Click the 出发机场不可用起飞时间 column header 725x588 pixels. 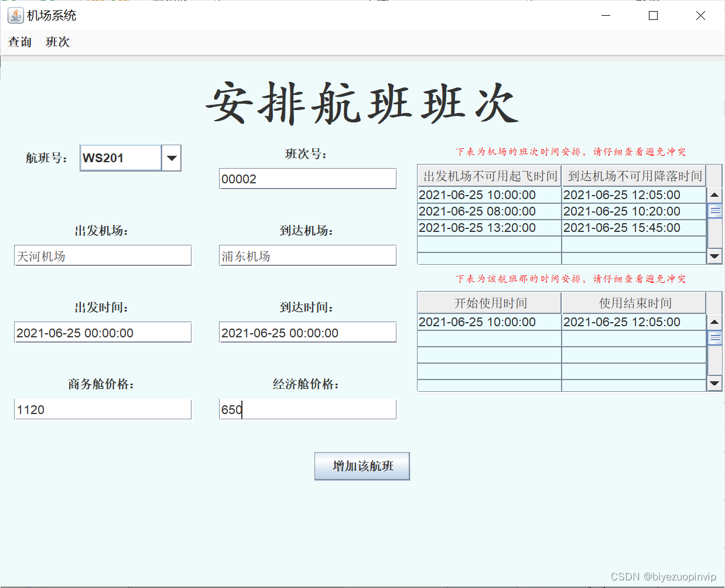point(489,175)
